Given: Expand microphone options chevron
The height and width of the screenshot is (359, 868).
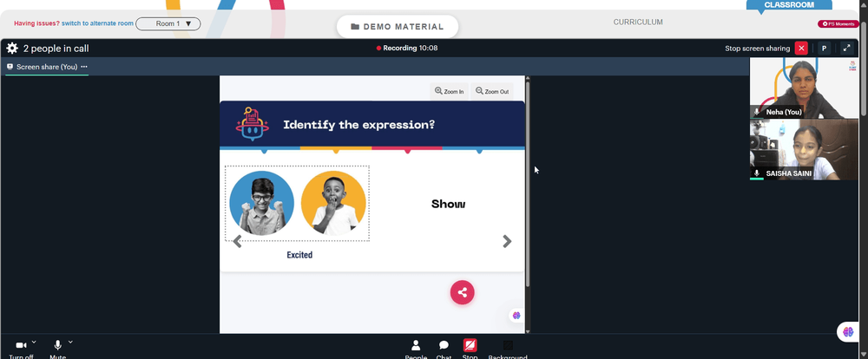Looking at the screenshot, I should click(70, 342).
